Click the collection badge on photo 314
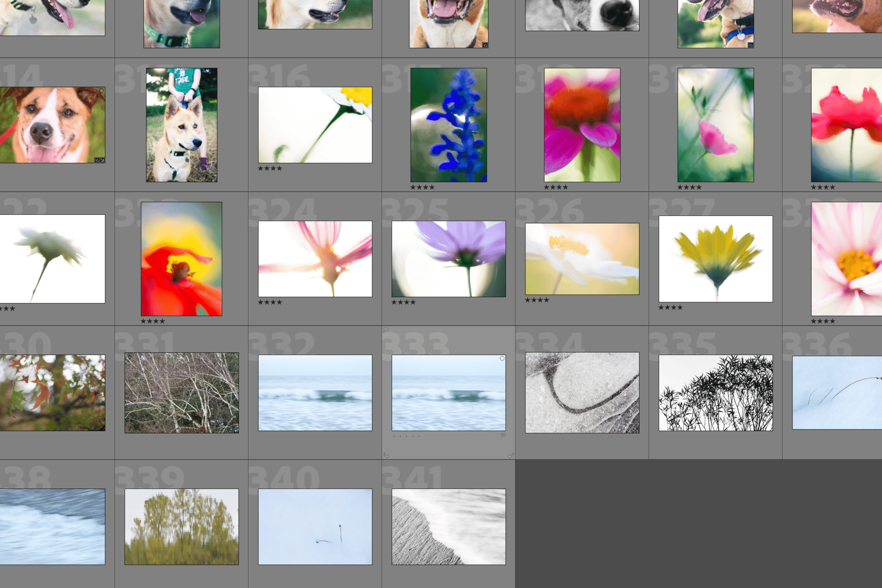 (97, 160)
